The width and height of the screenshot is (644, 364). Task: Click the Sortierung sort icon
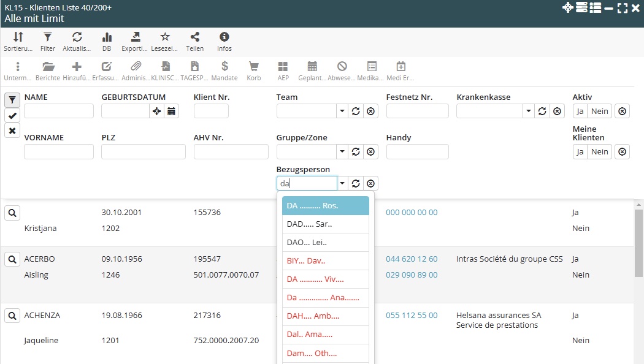pos(18,37)
